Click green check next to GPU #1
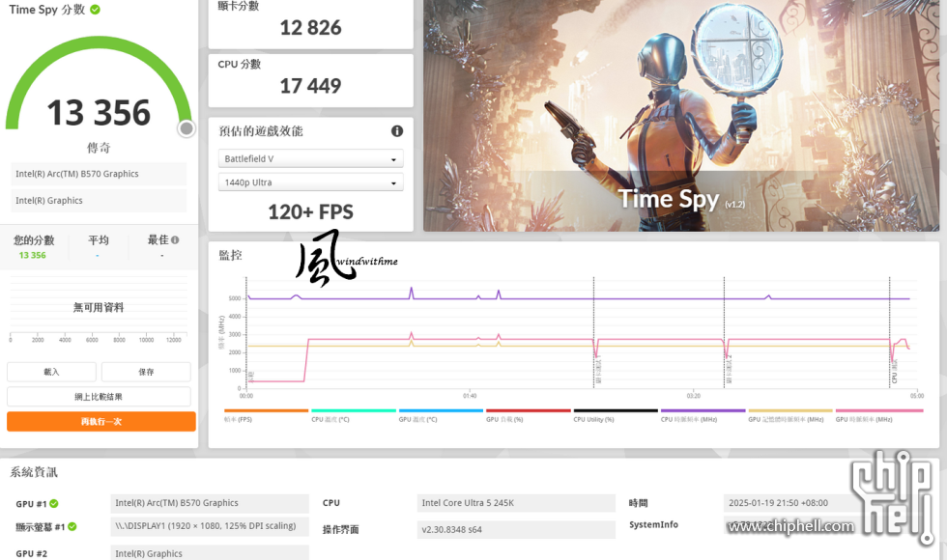Screen dimensions: 947x560 (54, 503)
